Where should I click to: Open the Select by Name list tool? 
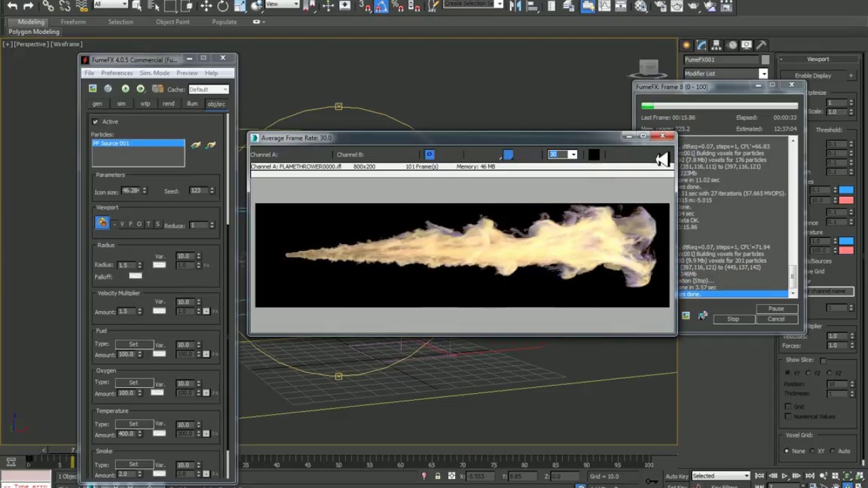click(x=154, y=6)
